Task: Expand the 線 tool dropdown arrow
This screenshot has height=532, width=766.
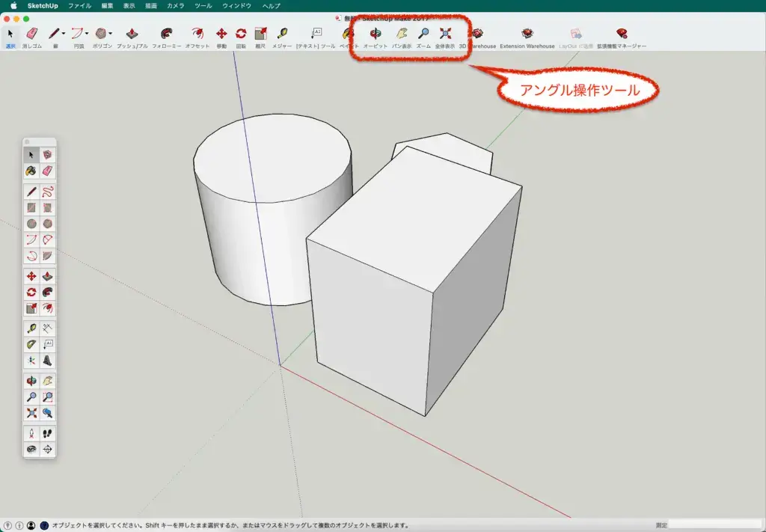Action: tap(64, 34)
